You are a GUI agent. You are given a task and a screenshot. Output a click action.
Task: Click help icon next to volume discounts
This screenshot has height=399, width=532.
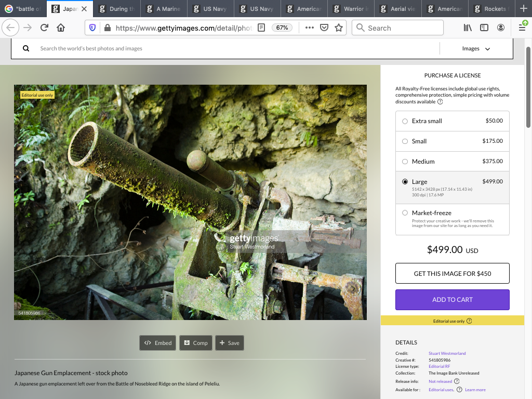pyautogui.click(x=440, y=102)
